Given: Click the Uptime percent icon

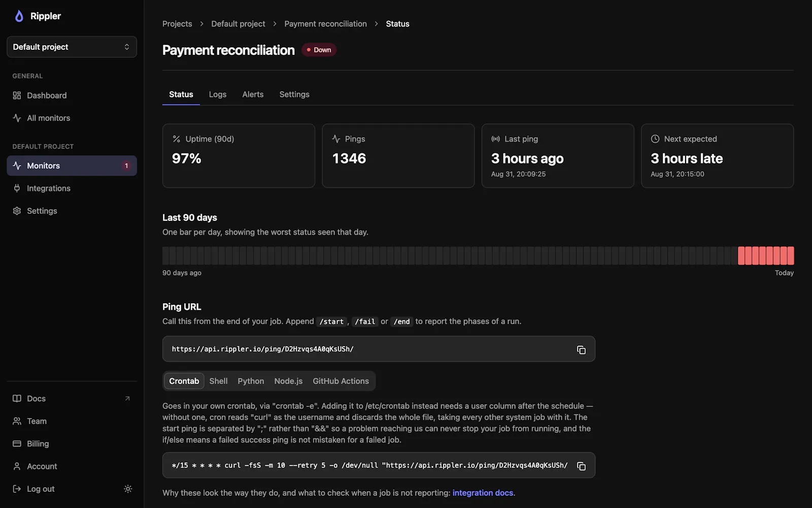Looking at the screenshot, I should coord(177,139).
